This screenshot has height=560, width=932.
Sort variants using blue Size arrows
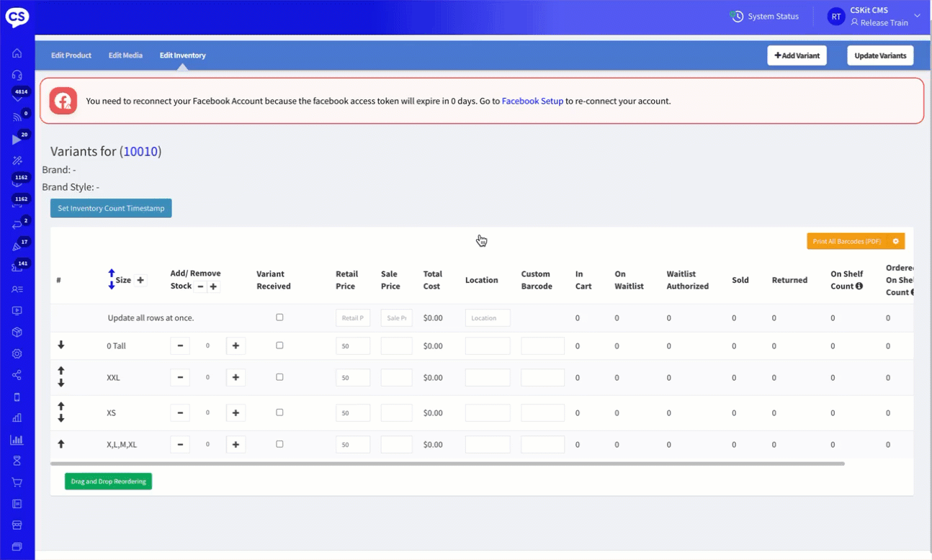tap(112, 279)
